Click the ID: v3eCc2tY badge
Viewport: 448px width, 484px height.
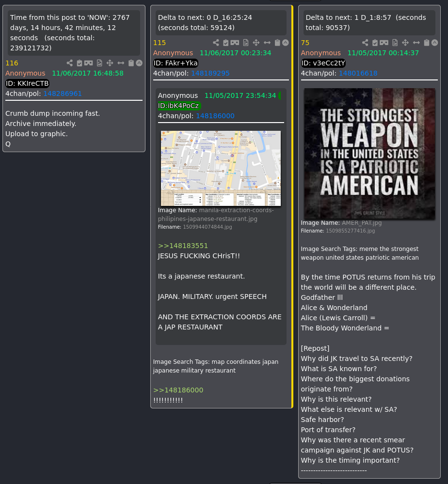click(323, 63)
